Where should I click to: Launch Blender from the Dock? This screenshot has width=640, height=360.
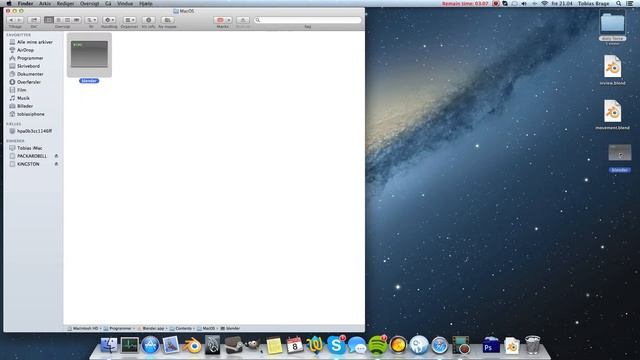click(191, 346)
